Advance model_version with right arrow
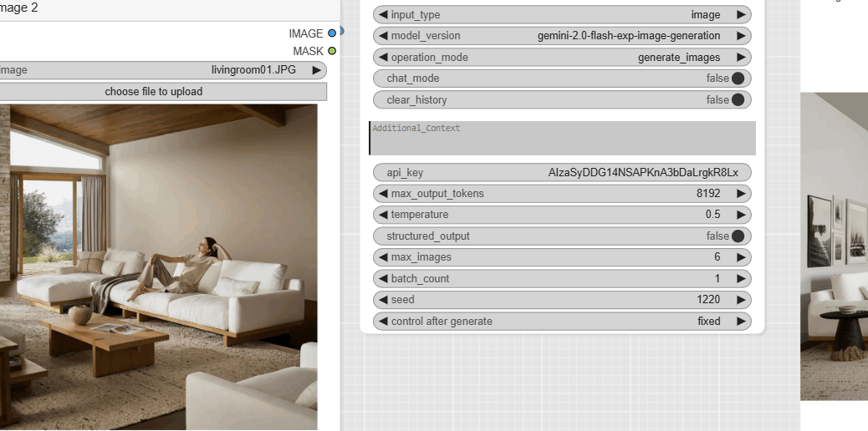 pos(741,36)
